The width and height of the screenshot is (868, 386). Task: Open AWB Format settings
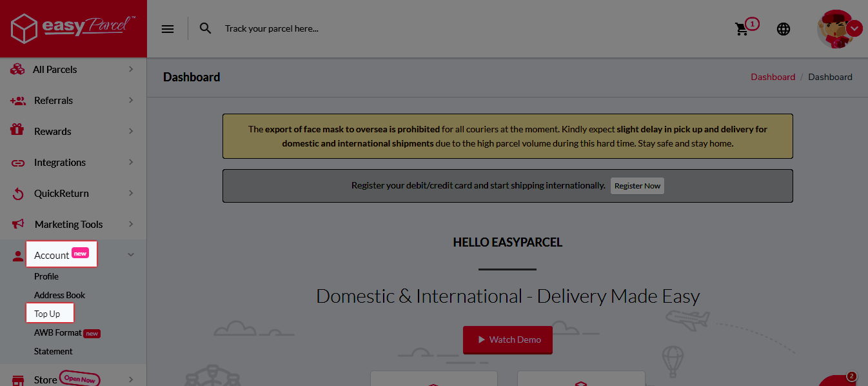click(58, 332)
